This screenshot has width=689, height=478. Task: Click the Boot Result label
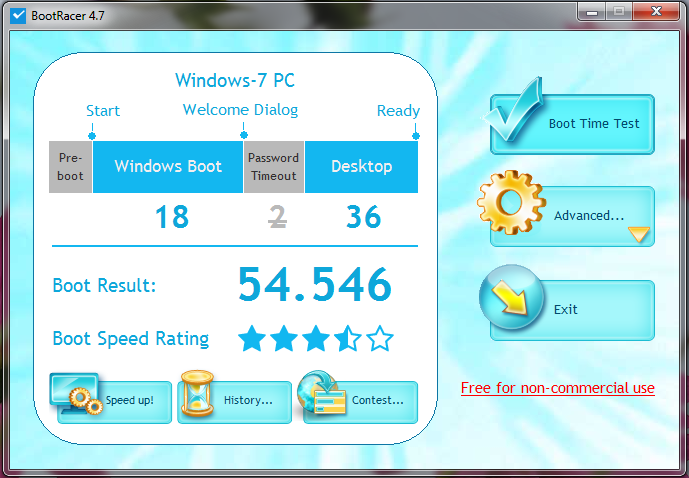104,286
